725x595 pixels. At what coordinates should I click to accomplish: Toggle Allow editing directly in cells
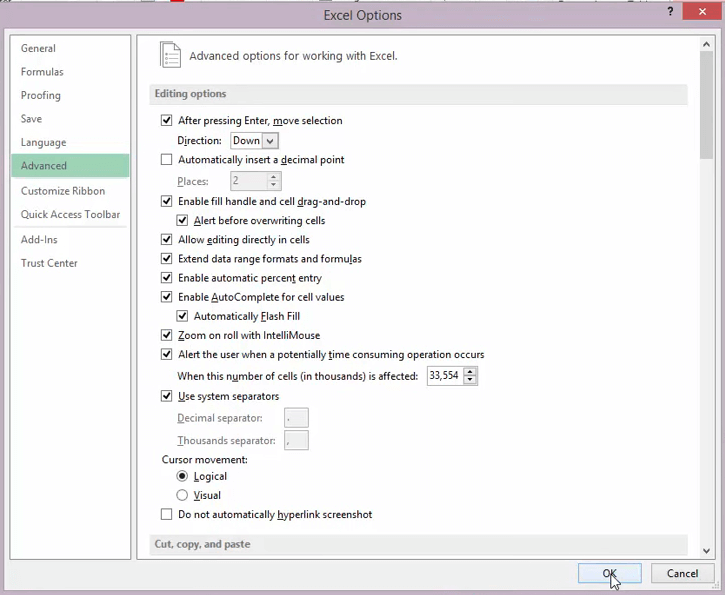[166, 239]
